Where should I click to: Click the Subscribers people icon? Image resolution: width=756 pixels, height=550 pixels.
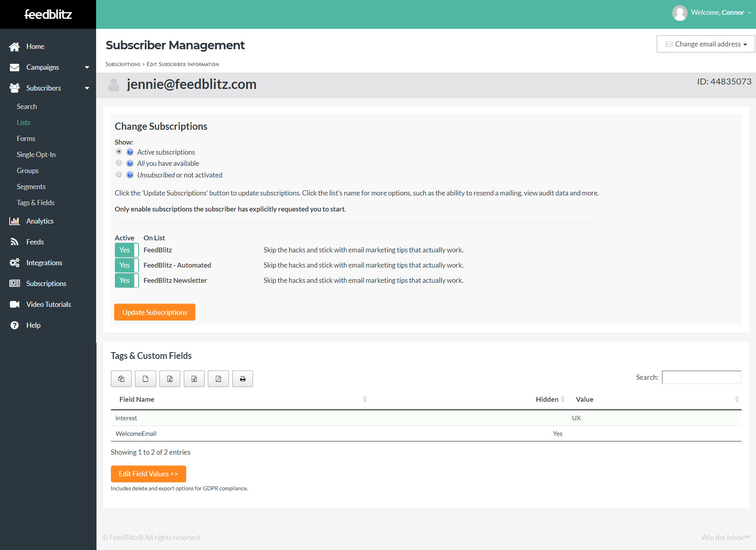[14, 88]
